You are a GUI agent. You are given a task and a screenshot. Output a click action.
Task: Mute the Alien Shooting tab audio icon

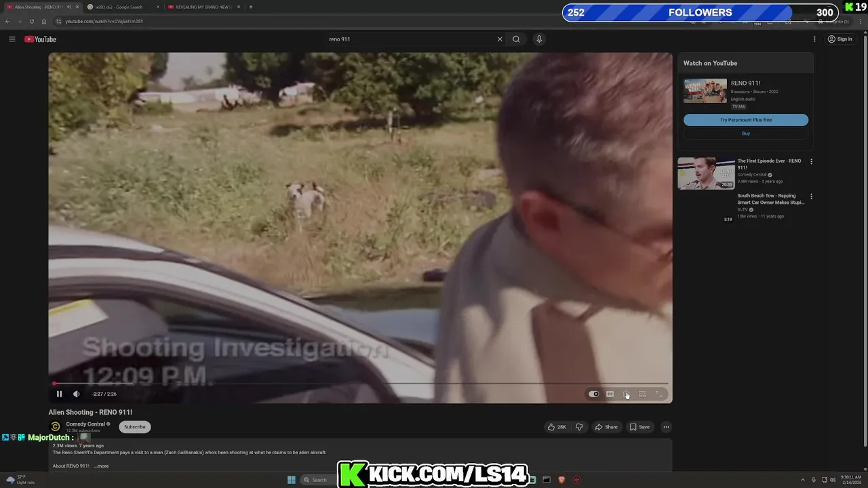pyautogui.click(x=68, y=7)
